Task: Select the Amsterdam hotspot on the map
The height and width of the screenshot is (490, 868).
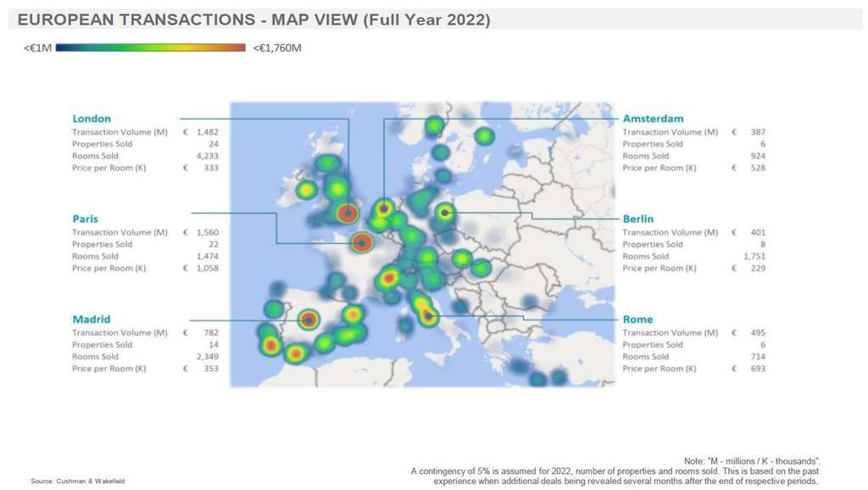Action: click(x=384, y=207)
